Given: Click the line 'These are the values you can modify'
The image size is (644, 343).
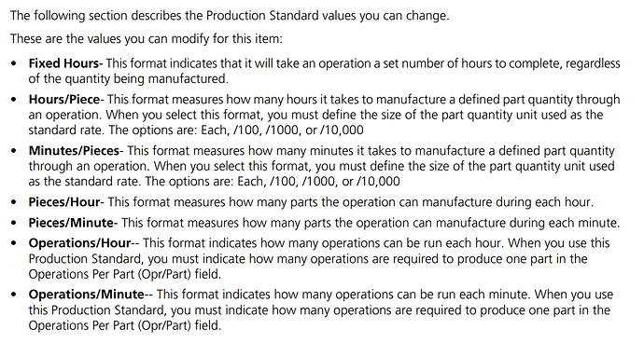Looking at the screenshot, I should point(147,39).
